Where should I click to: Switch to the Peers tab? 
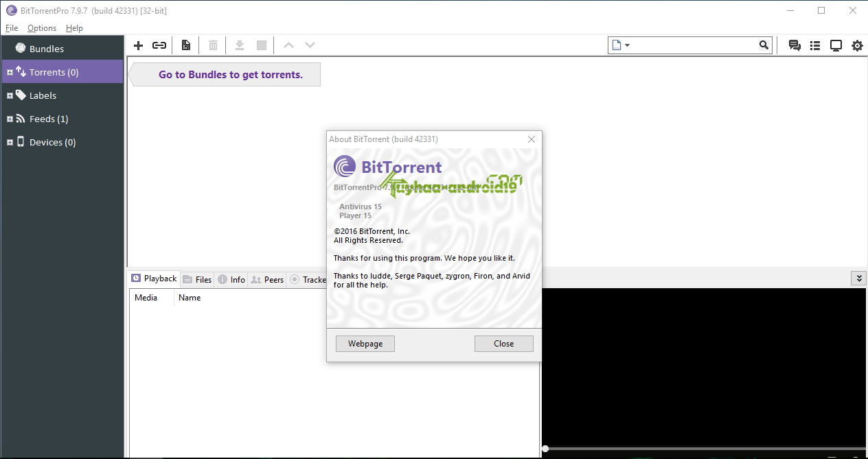pos(267,279)
